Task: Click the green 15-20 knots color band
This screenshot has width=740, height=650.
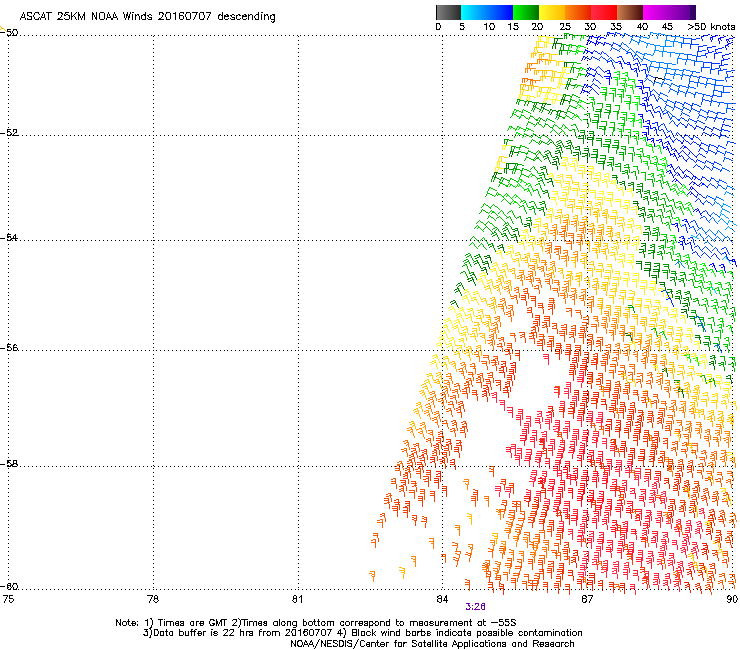Action: tap(526, 12)
